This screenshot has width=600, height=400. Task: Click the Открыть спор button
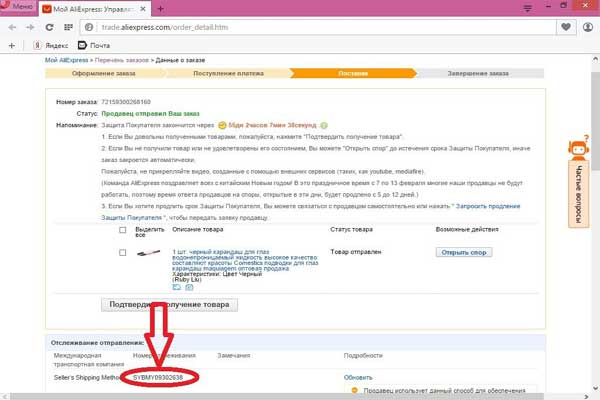[464, 252]
